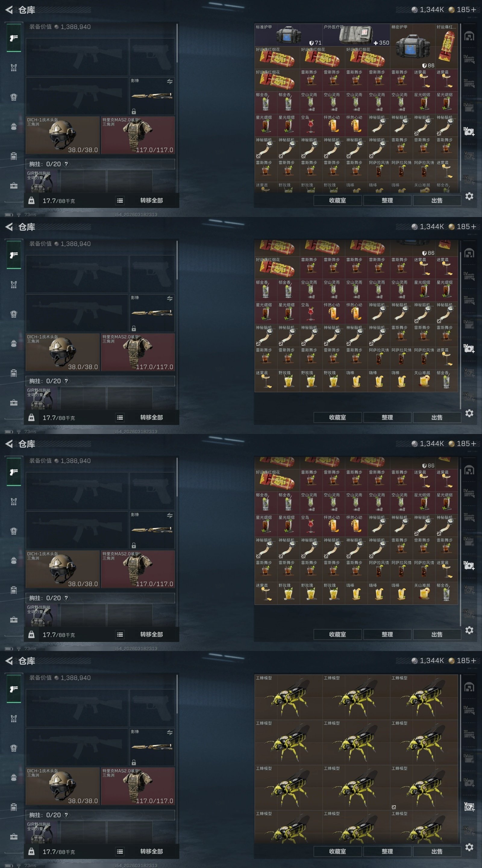Image resolution: width=482 pixels, height=868 pixels.
Task: Toggle the 影锋 knife swap arrows in first screen
Action: pos(170,81)
